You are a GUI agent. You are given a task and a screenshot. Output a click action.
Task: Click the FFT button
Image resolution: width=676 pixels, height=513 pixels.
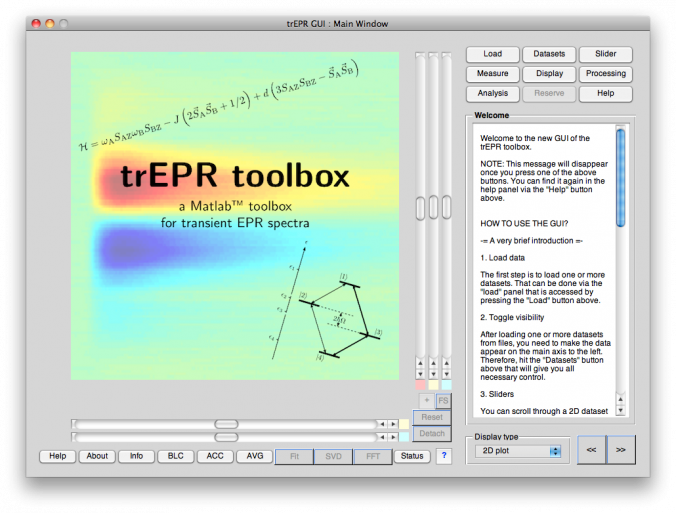click(372, 456)
